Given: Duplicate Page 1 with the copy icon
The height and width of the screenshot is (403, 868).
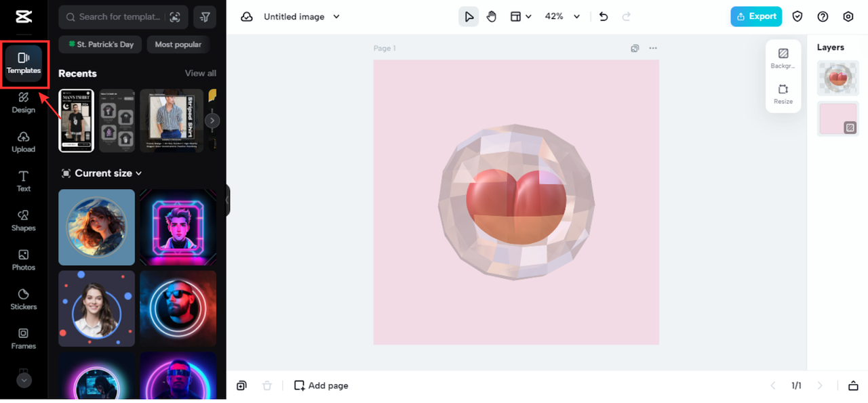Looking at the screenshot, I should tap(635, 48).
